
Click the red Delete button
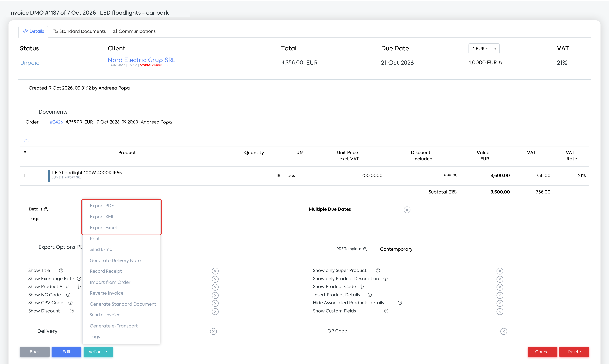coord(574,352)
